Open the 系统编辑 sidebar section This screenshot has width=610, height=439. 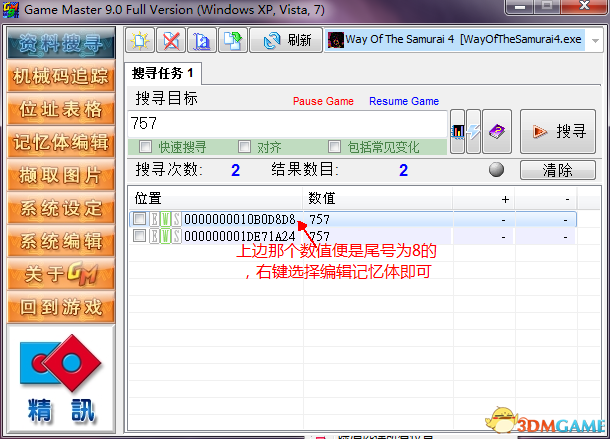[x=61, y=241]
